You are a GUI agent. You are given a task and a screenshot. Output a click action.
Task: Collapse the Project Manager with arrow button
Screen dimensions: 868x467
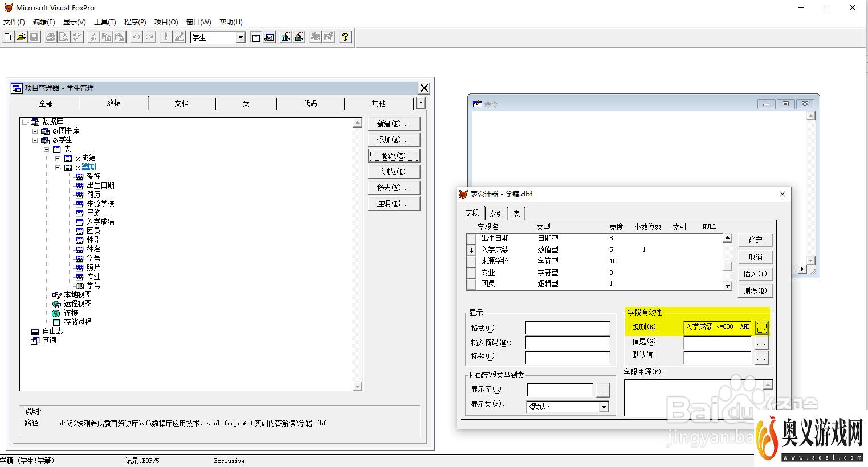tap(421, 103)
